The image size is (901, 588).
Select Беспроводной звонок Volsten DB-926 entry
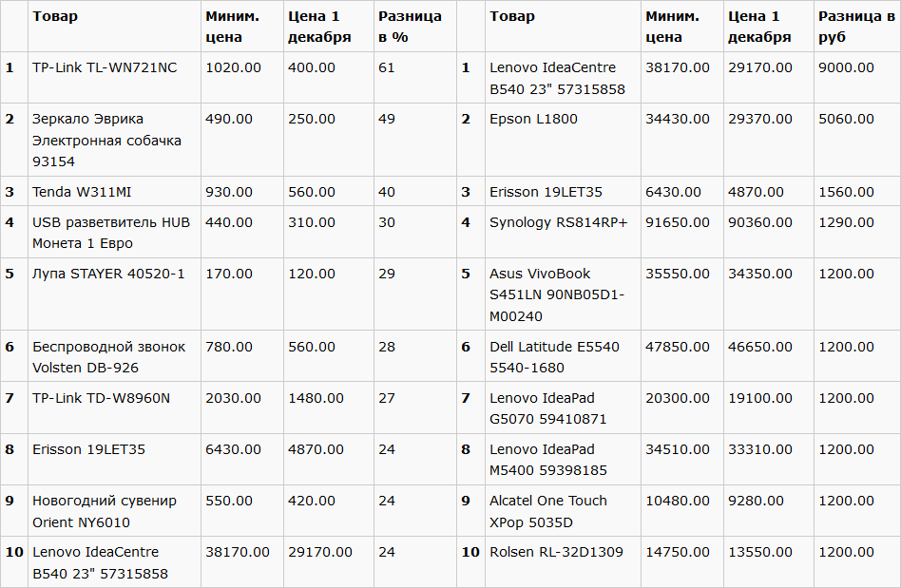[108, 356]
